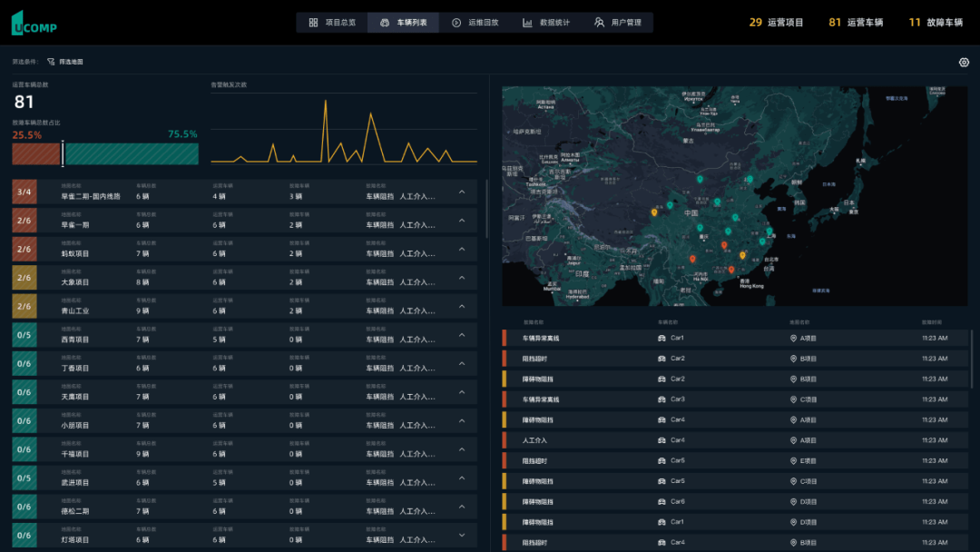
Task: Click the fault list vertical scrollbar
Action: (x=971, y=360)
